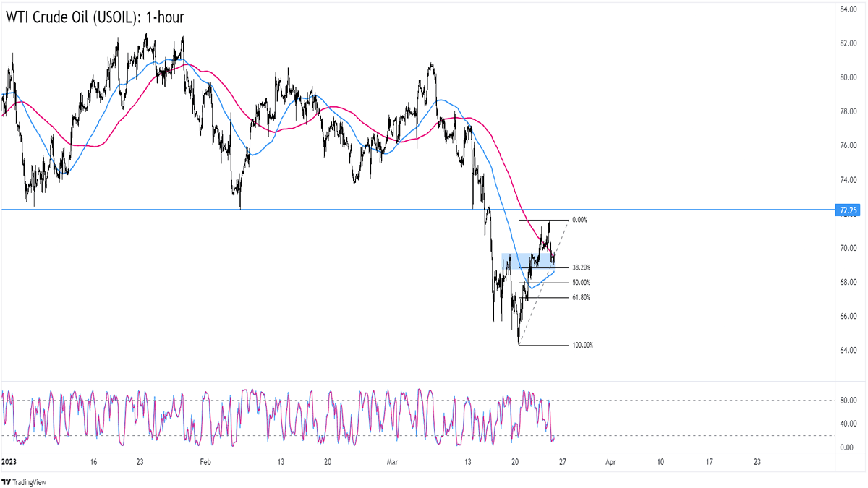Image resolution: width=868 pixels, height=488 pixels.
Task: Click the 80.00 stochastic axis label
Action: (848, 401)
